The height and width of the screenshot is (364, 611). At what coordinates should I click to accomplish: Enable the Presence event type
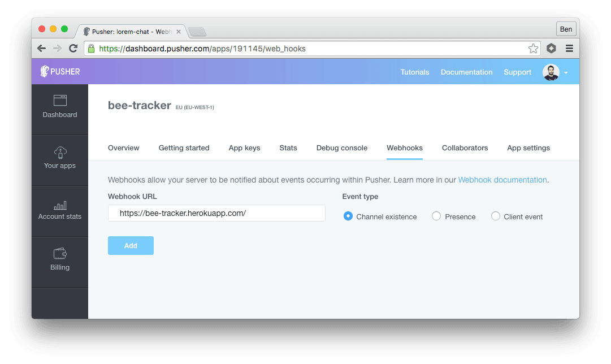pyautogui.click(x=436, y=216)
